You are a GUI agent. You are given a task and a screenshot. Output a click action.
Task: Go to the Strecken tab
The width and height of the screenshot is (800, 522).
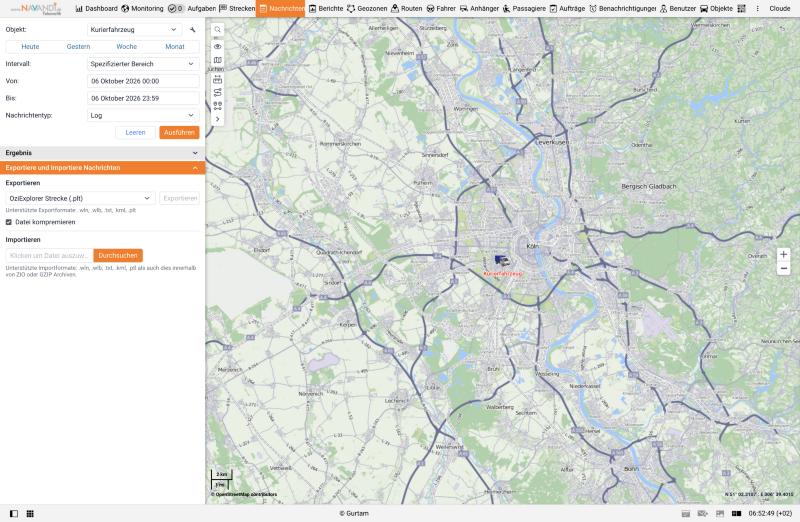(x=237, y=9)
